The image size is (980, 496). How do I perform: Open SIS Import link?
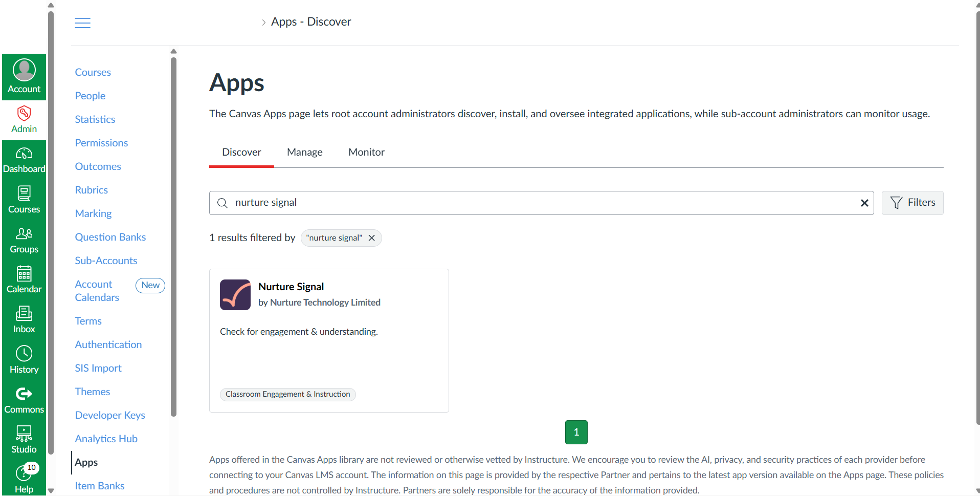click(98, 368)
